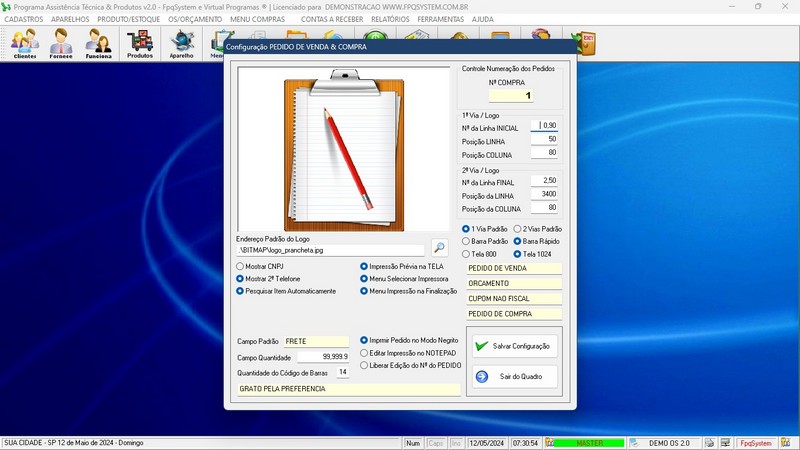Viewport: 800px width, 450px height.
Task: Click the Endereço Padrão do Logo field
Action: [330, 251]
